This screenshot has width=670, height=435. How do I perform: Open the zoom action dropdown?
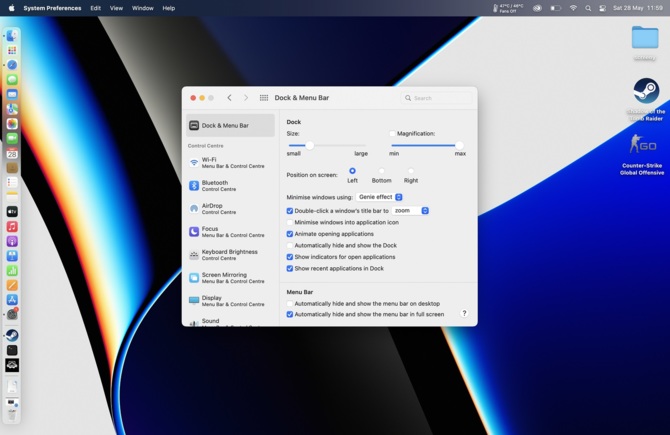pyautogui.click(x=410, y=211)
